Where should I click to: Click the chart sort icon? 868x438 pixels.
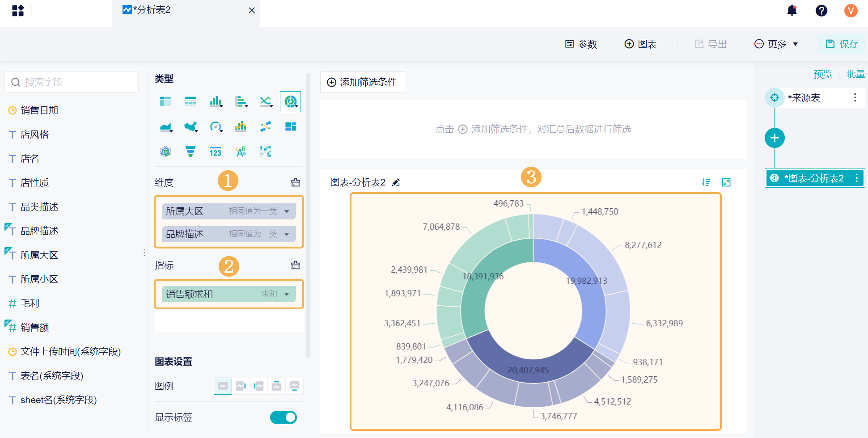pos(706,182)
